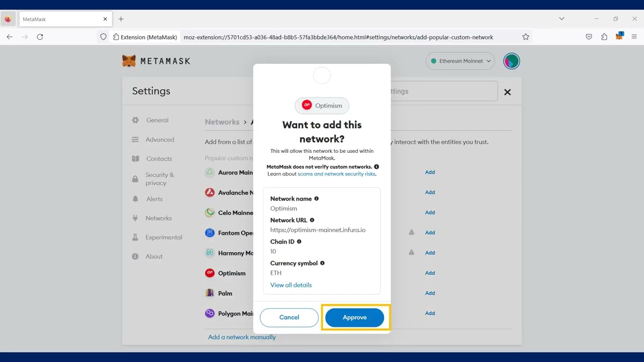Click warning icon in Harmony Mainnet row

(x=412, y=252)
